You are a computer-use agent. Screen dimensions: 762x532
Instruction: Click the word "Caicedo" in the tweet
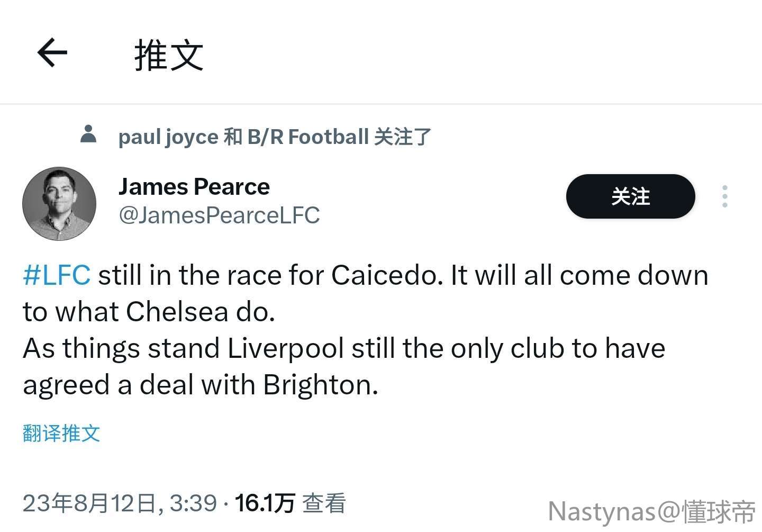(x=386, y=275)
